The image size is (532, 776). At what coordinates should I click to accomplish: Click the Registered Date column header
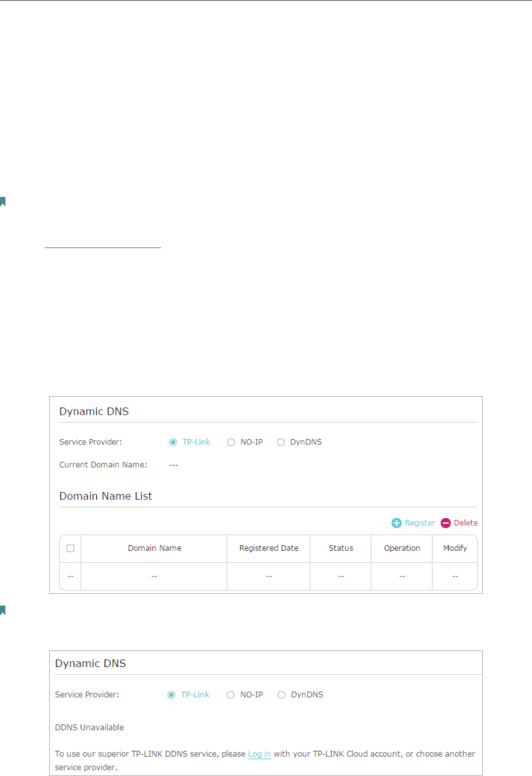pos(268,548)
